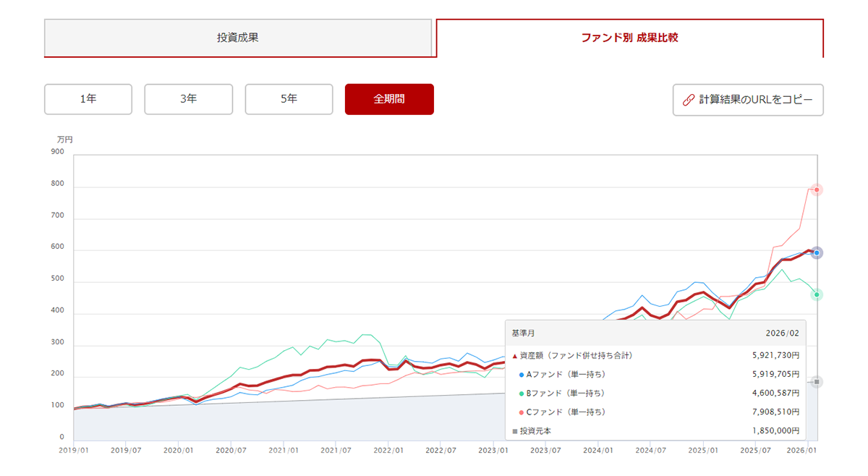Click the 計算結果のURLをコピー text
Image resolution: width=868 pixels, height=476 pixels.
756,100
